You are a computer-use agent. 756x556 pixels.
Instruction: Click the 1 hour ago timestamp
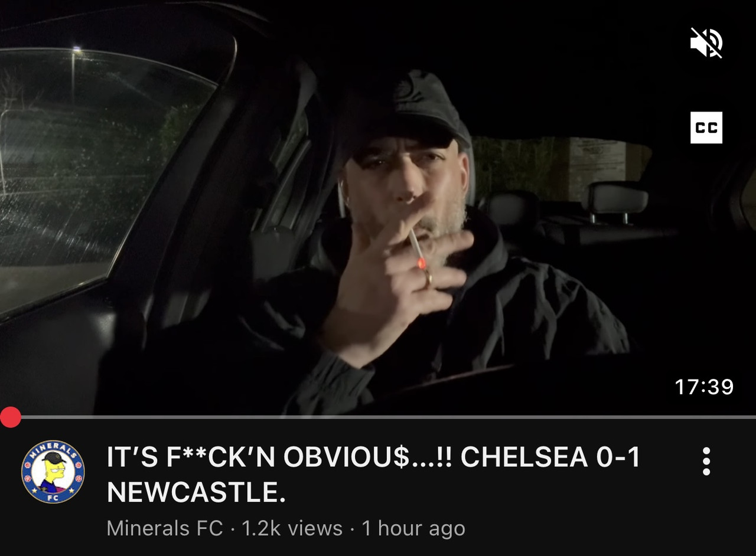pos(413,528)
